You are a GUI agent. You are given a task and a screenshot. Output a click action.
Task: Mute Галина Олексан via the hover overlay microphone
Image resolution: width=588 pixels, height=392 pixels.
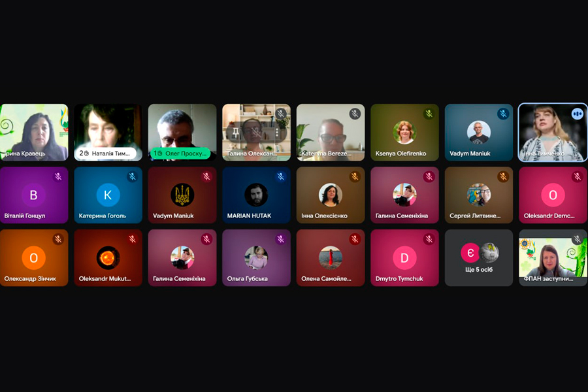tap(256, 132)
